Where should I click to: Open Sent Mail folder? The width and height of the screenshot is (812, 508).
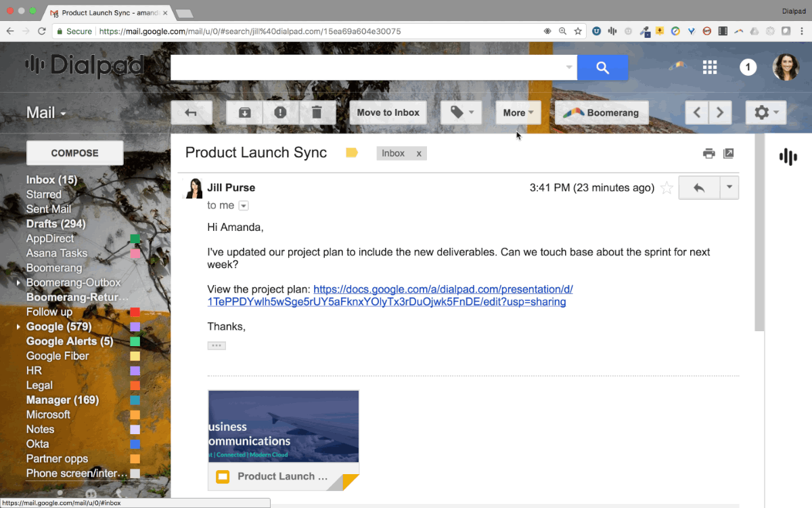[49, 209]
